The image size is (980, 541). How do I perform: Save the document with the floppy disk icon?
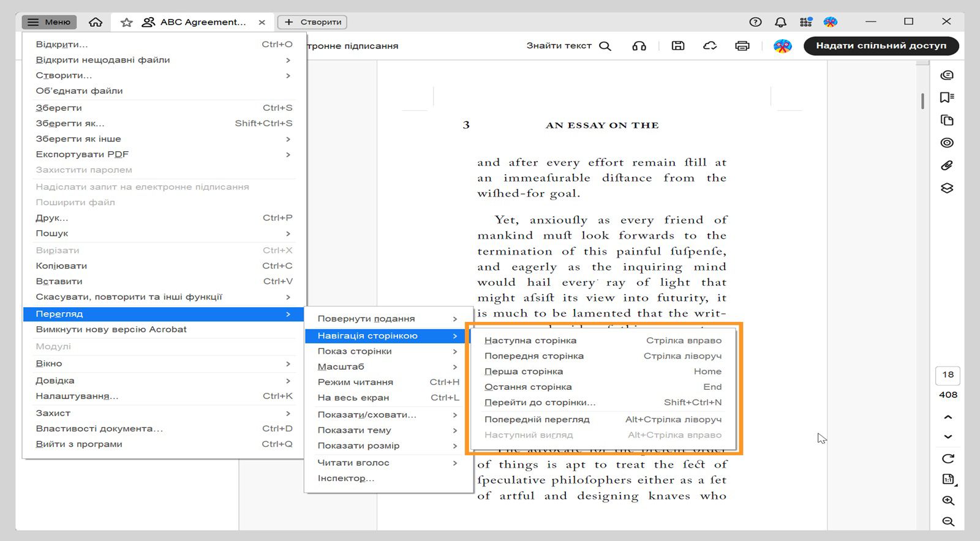[678, 46]
